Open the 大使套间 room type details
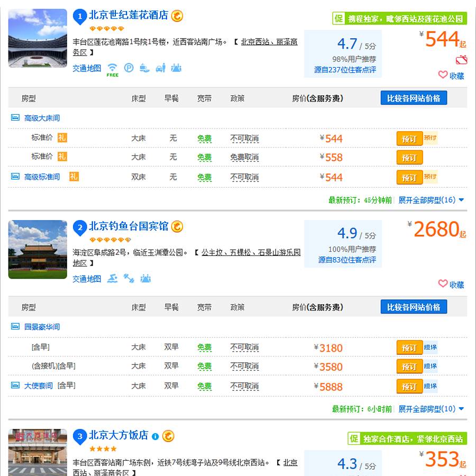Screen dimensions: 476x476 38,386
